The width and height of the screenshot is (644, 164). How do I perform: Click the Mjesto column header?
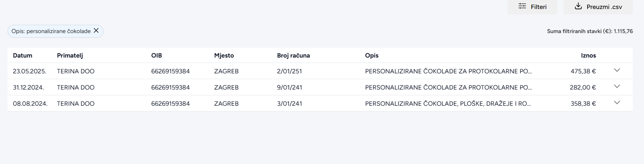pyautogui.click(x=224, y=55)
